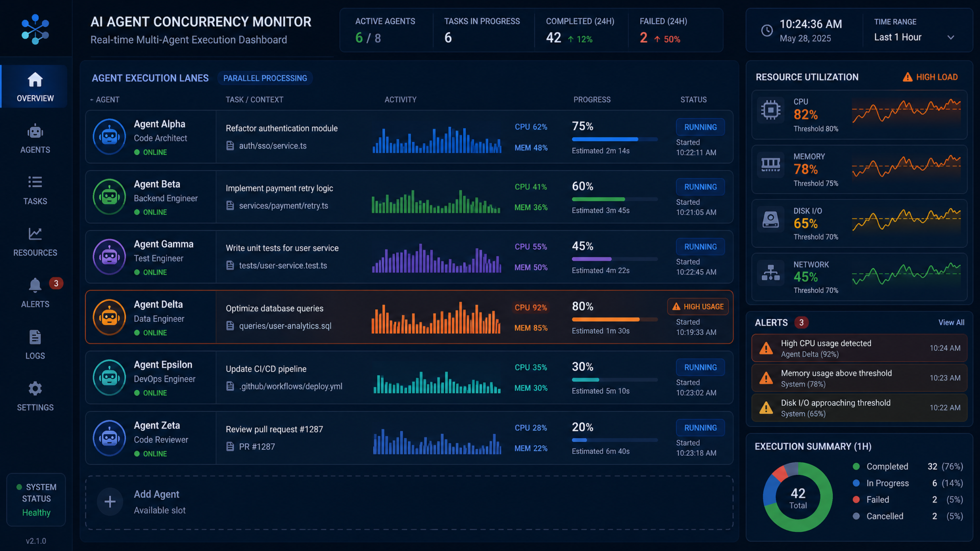Click the Progress column header
This screenshot has width=980, height=551.
(592, 99)
